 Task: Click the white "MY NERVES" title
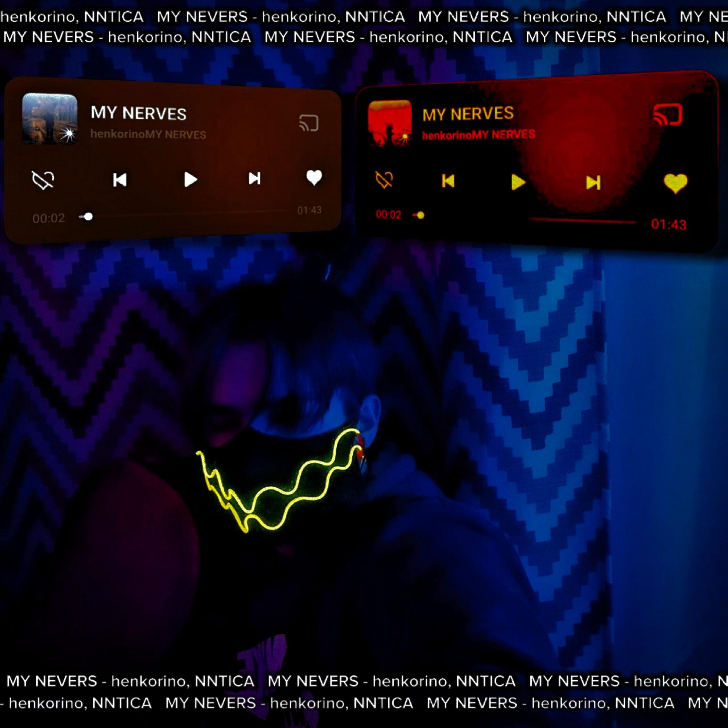pos(139,113)
